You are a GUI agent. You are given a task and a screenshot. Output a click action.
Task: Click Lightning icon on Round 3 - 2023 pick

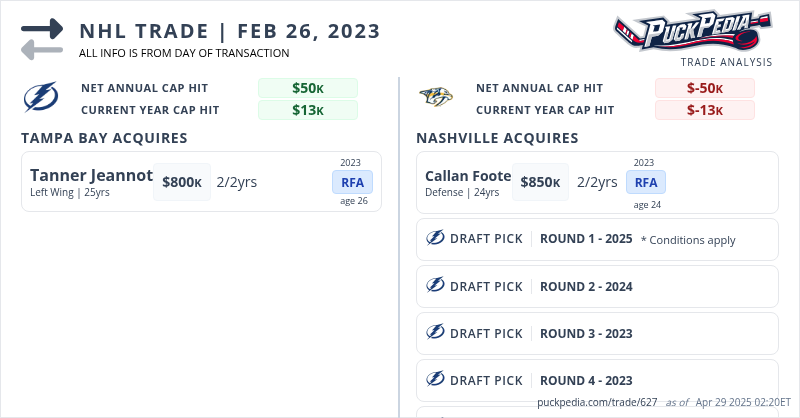coord(435,332)
